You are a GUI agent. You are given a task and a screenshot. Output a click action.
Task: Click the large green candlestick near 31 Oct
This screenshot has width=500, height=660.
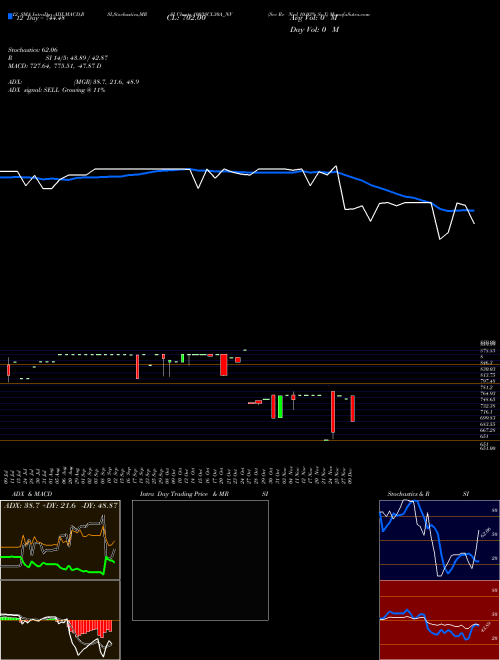tap(280, 406)
